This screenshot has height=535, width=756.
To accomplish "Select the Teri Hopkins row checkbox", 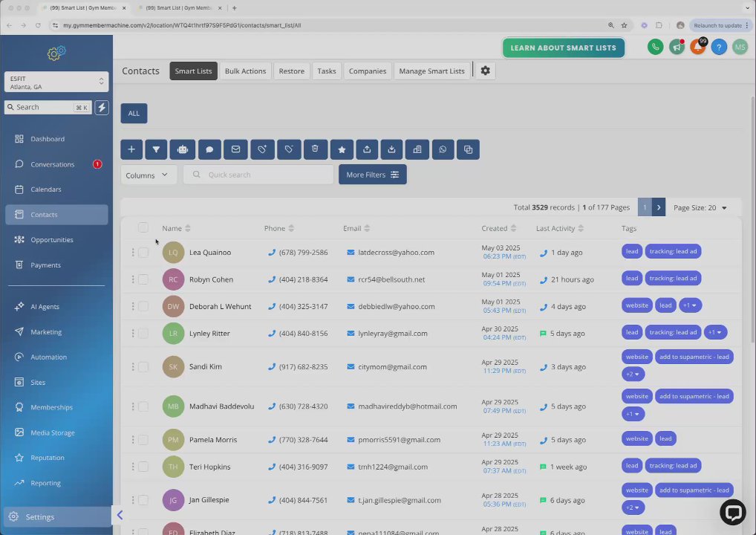I will (x=143, y=467).
